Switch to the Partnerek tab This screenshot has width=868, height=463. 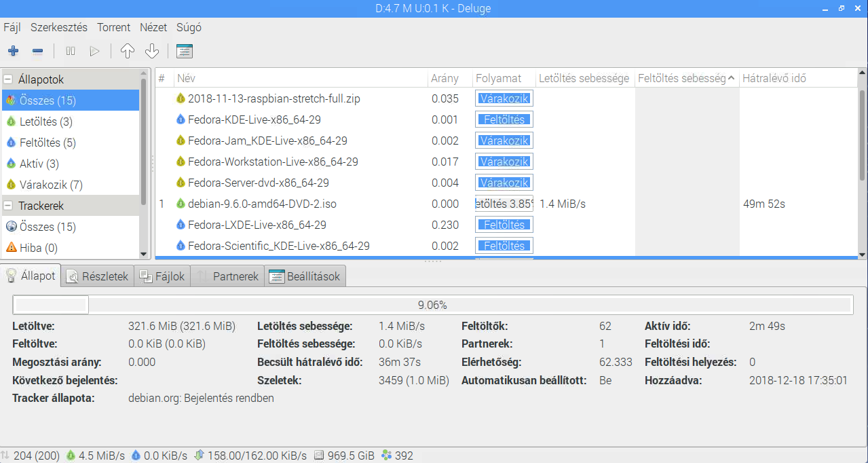coord(227,276)
